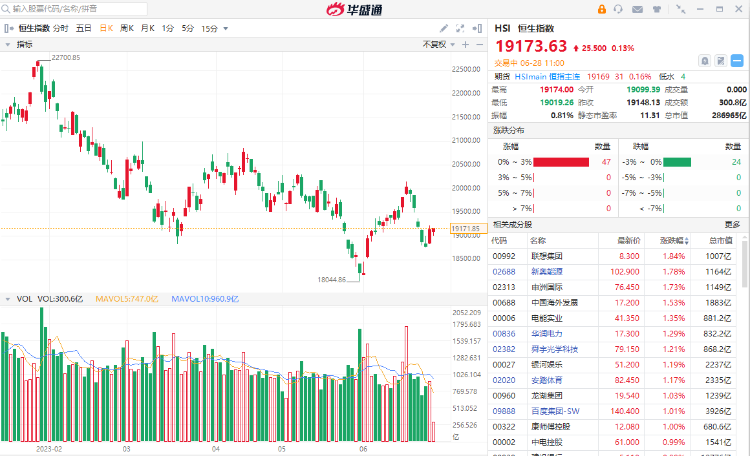Open the messages envelope icon
Screen dimensions: 750x456
pos(637,9)
